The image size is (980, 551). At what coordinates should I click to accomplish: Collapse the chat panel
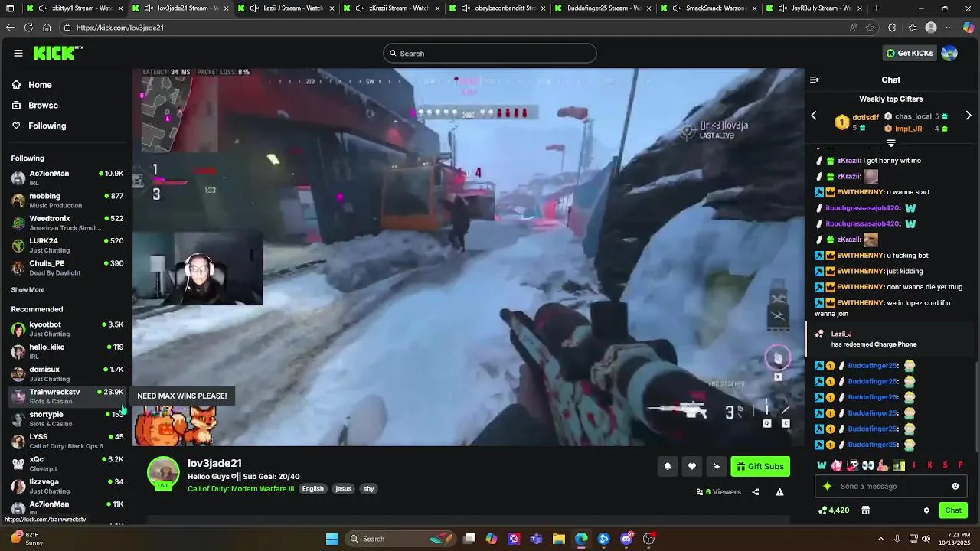pyautogui.click(x=815, y=80)
